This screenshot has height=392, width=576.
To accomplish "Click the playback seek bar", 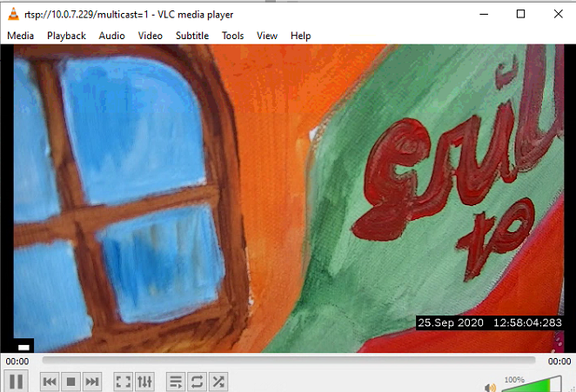I will click(289, 360).
